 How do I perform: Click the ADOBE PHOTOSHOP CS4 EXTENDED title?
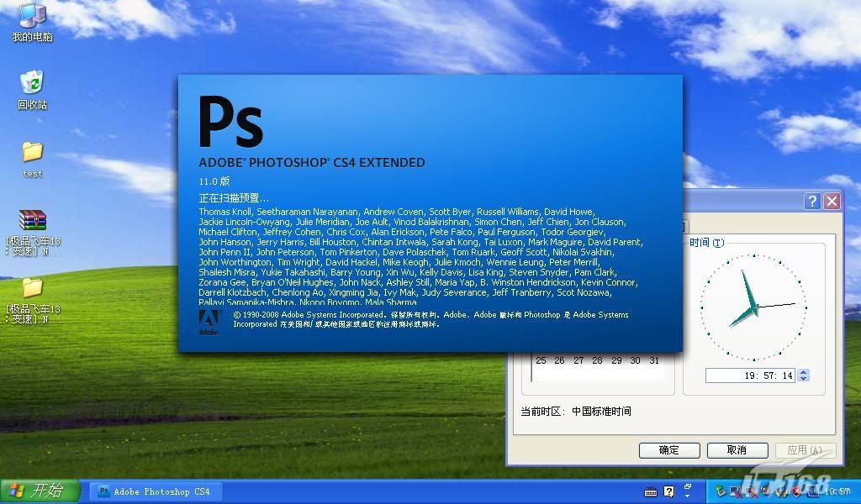(x=312, y=163)
